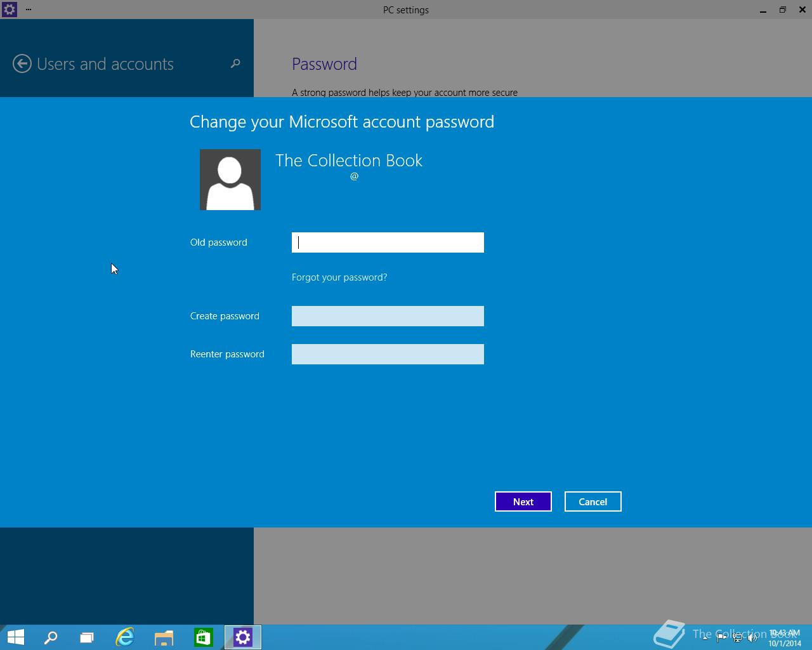Focus the Old password field
The image size is (812, 650).
[388, 242]
